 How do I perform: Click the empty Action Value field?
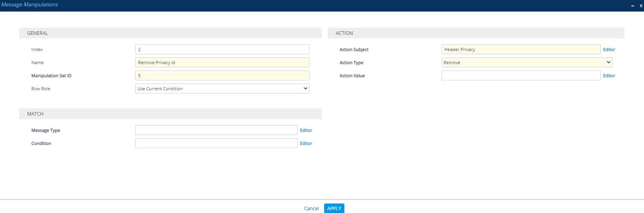click(521, 76)
